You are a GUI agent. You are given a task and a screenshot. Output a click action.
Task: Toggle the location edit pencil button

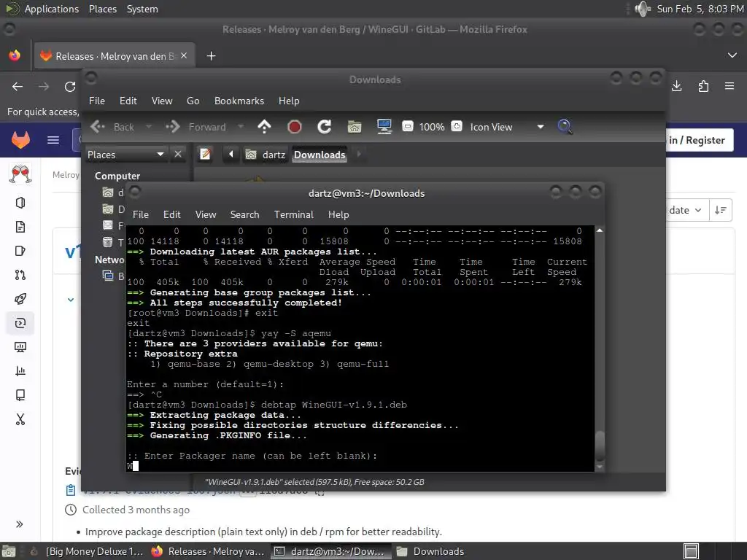click(205, 155)
